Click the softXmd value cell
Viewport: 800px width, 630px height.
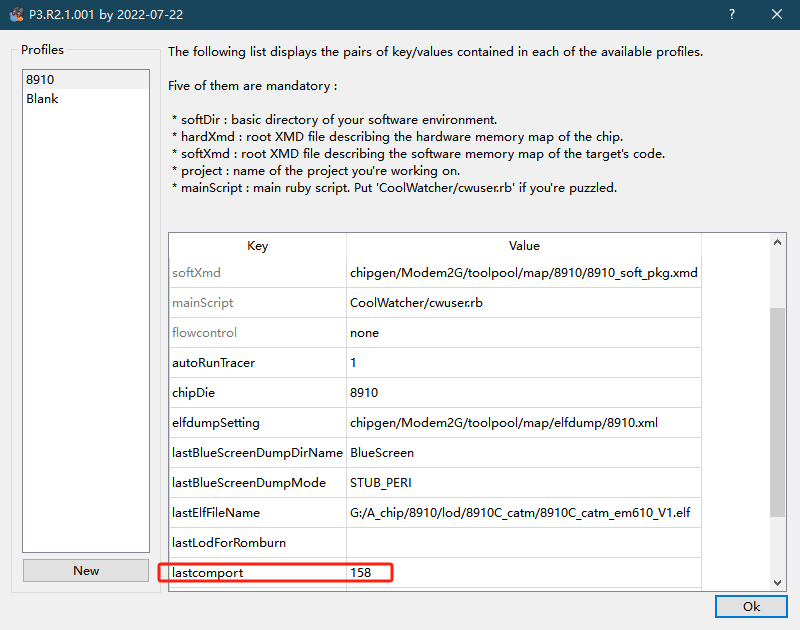[523, 272]
